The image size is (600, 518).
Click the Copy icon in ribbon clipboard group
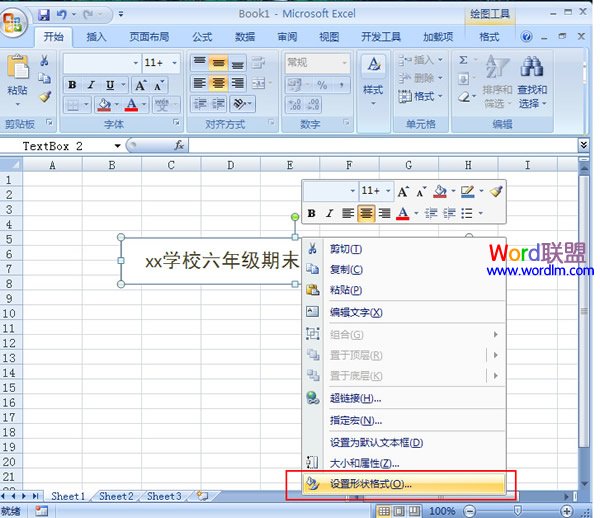click(44, 78)
